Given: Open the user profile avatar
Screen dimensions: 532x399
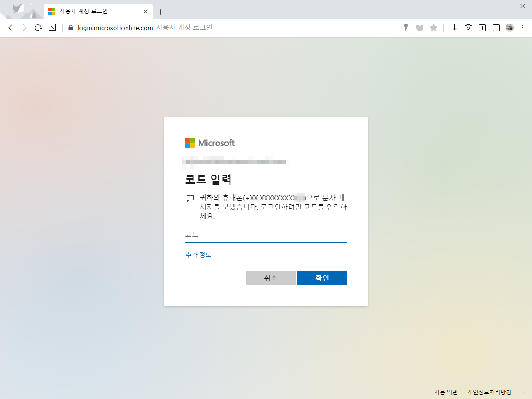Looking at the screenshot, I should pyautogui.click(x=510, y=28).
